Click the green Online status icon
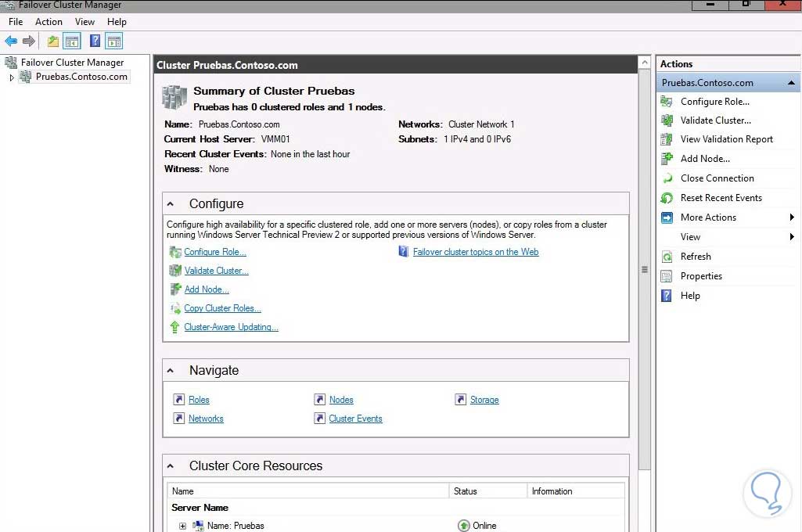Image resolution: width=802 pixels, height=532 pixels. tap(463, 526)
